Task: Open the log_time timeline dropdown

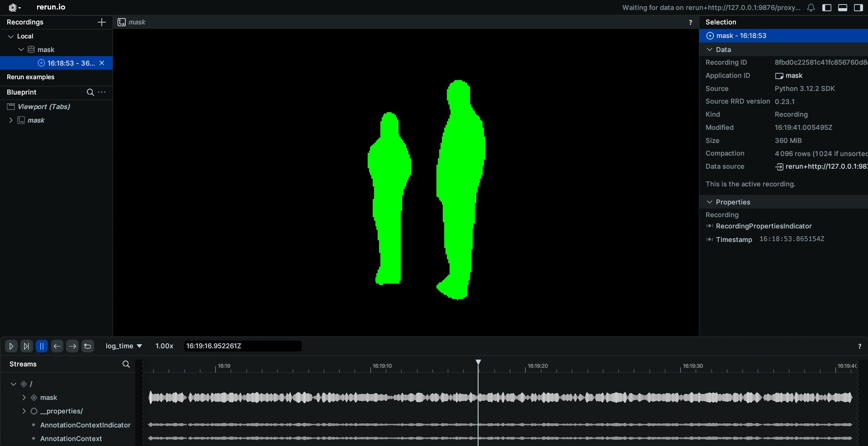Action: pyautogui.click(x=123, y=346)
